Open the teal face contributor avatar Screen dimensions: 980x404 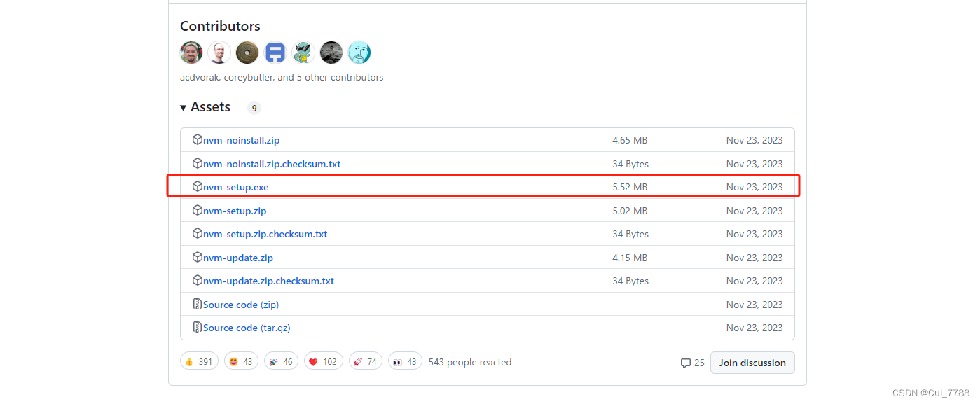[359, 53]
